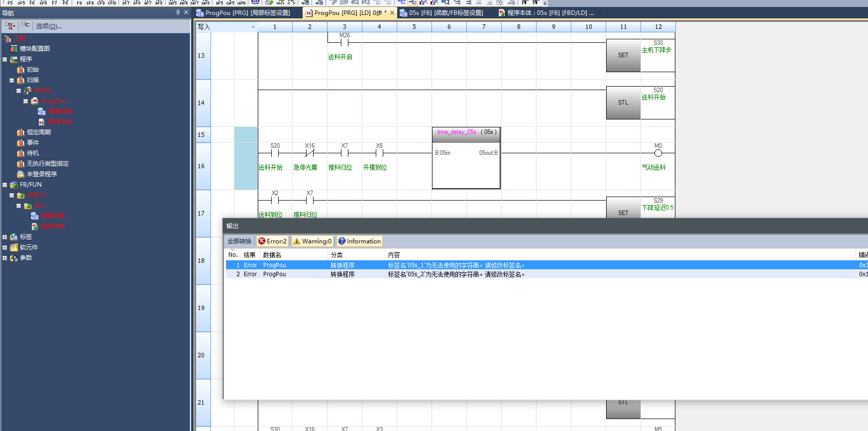This screenshot has height=431, width=868.
Task: Click the navigation tree view mode icon
Action: (x=9, y=26)
